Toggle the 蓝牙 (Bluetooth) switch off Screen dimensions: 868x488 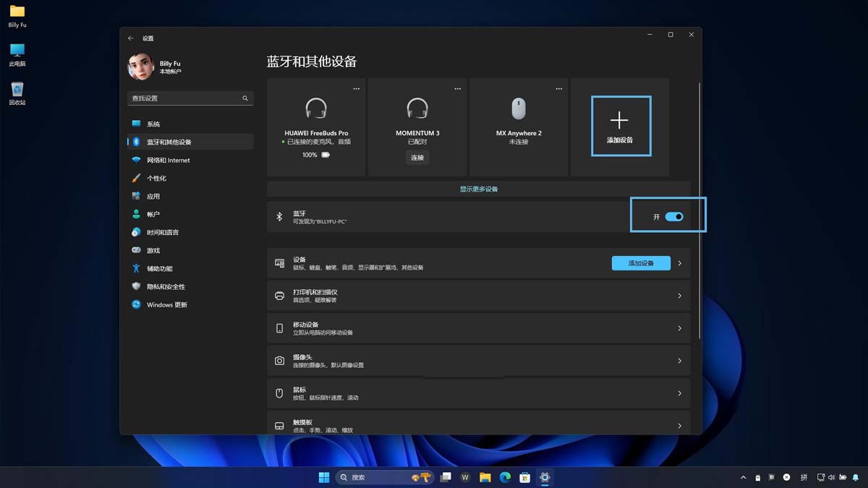pyautogui.click(x=674, y=216)
